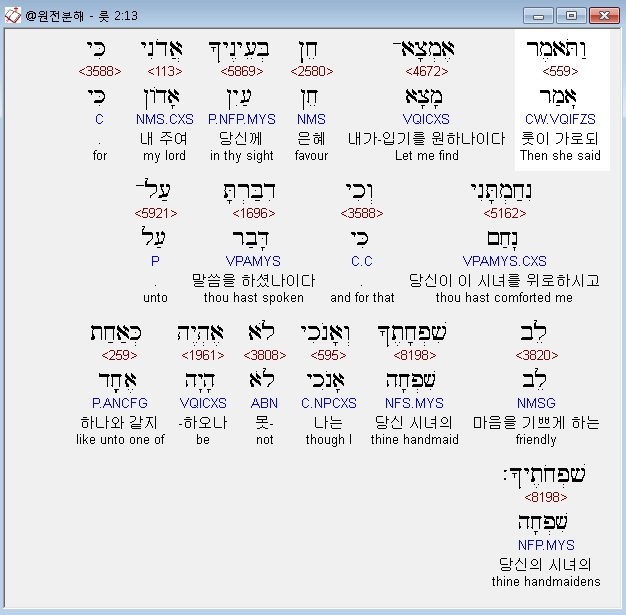The height and width of the screenshot is (615, 626).
Task: Click the Korean gloss 은혜
Action: pyautogui.click(x=311, y=139)
